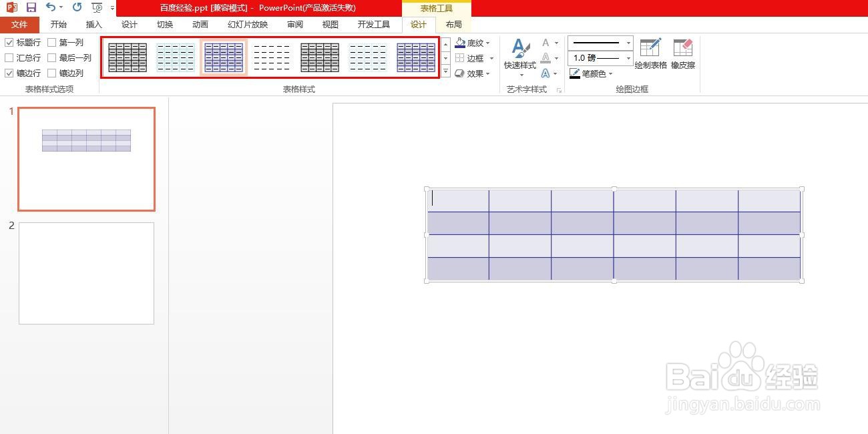The width and height of the screenshot is (868, 434).
Task: Open Customize Quick Access Toolbar dropdown
Action: (x=112, y=8)
